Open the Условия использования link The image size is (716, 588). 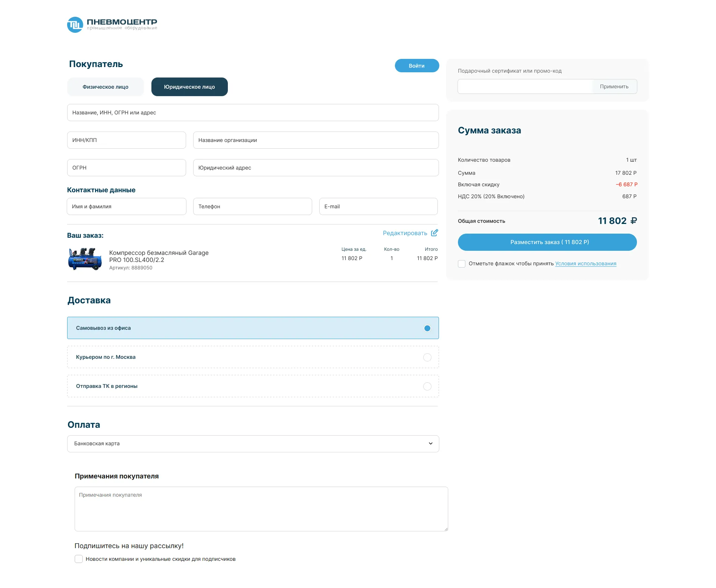586,263
